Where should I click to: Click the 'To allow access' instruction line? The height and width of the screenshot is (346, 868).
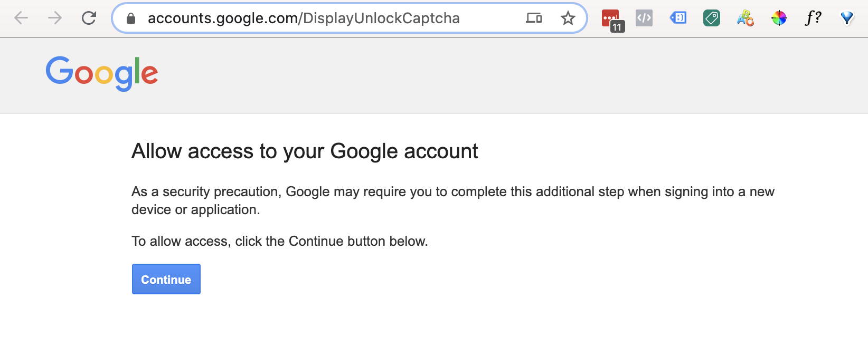click(x=279, y=241)
